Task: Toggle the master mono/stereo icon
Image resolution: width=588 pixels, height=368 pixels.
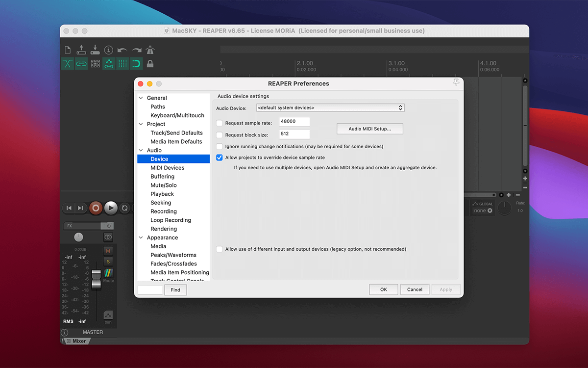Action: point(108,237)
